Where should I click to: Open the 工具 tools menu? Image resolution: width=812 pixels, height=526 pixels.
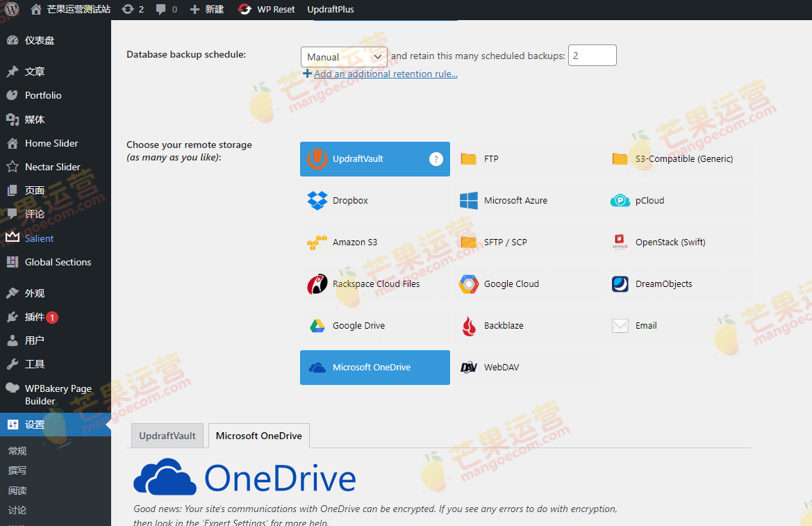coord(56,364)
